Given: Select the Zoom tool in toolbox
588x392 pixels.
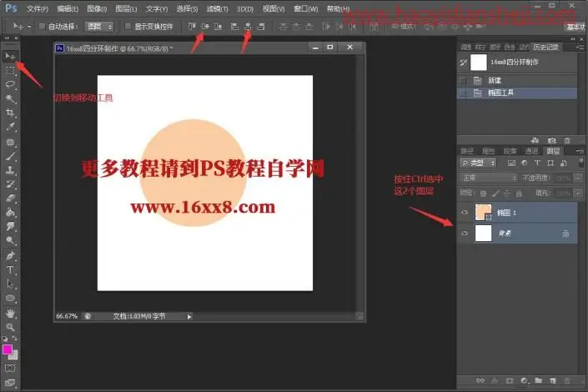Looking at the screenshot, I should [10, 327].
